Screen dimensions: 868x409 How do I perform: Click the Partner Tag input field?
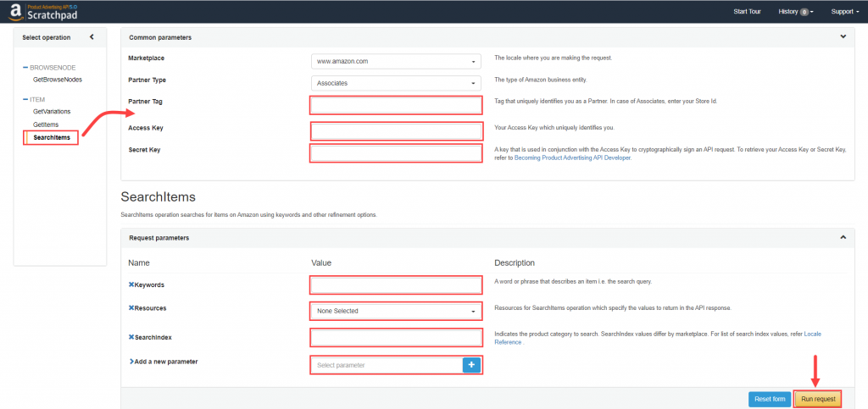[x=396, y=105]
